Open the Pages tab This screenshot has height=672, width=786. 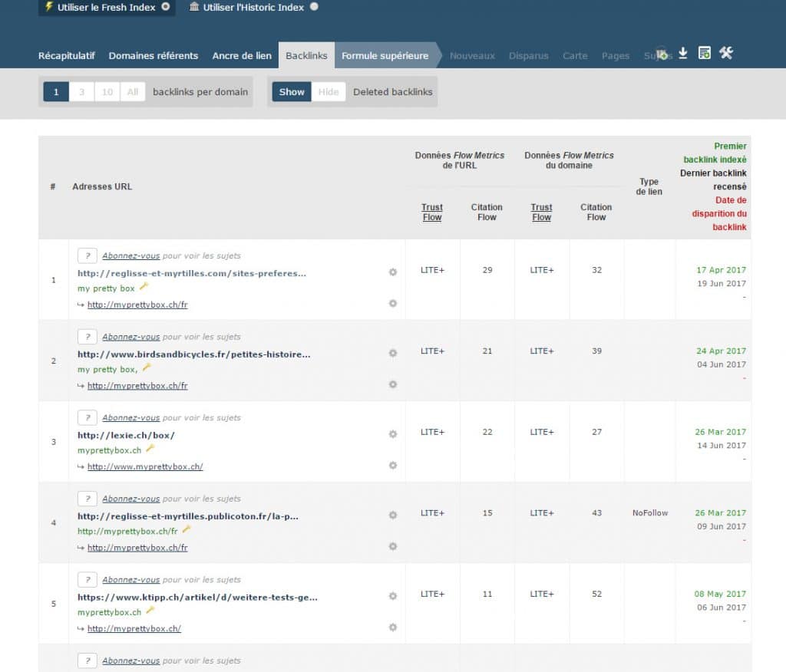point(615,56)
